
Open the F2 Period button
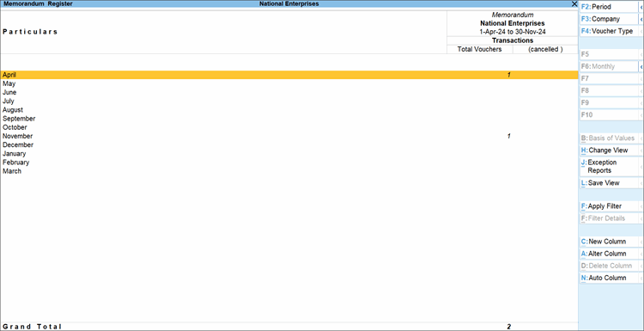609,7
